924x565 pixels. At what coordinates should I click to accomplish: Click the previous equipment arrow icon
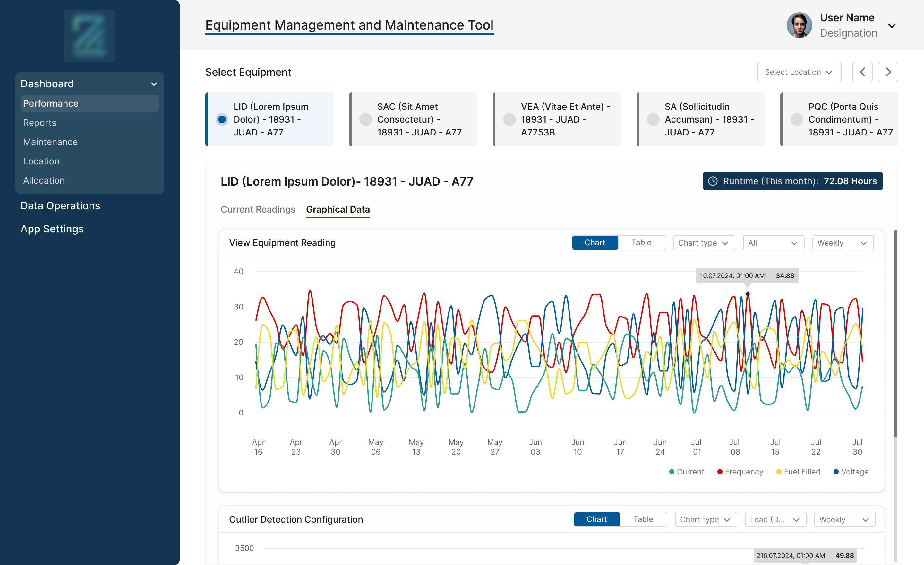coord(862,72)
